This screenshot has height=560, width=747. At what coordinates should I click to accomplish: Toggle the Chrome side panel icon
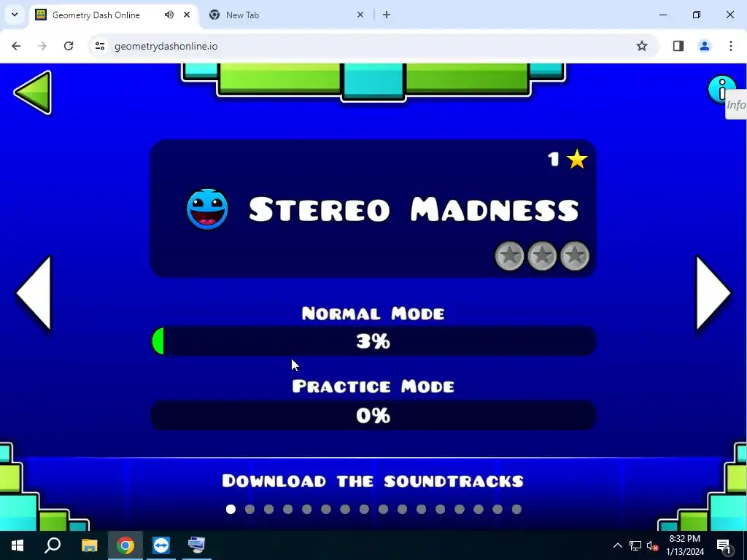[678, 46]
